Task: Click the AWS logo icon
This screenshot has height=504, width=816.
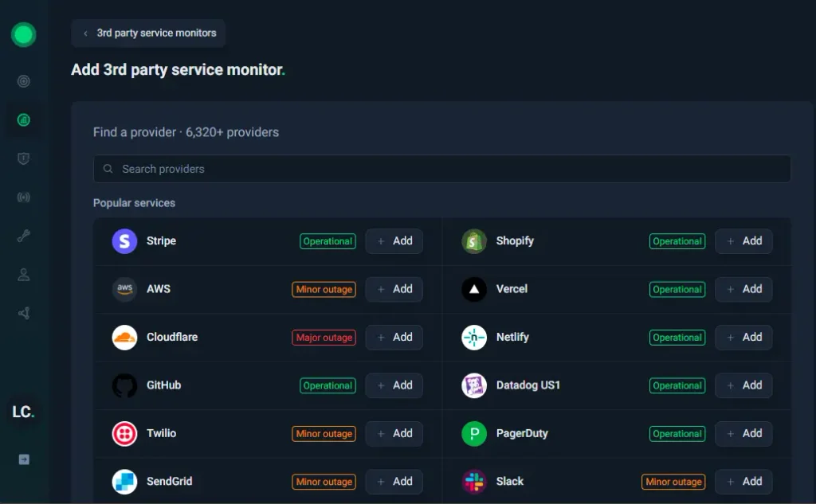Action: (124, 289)
